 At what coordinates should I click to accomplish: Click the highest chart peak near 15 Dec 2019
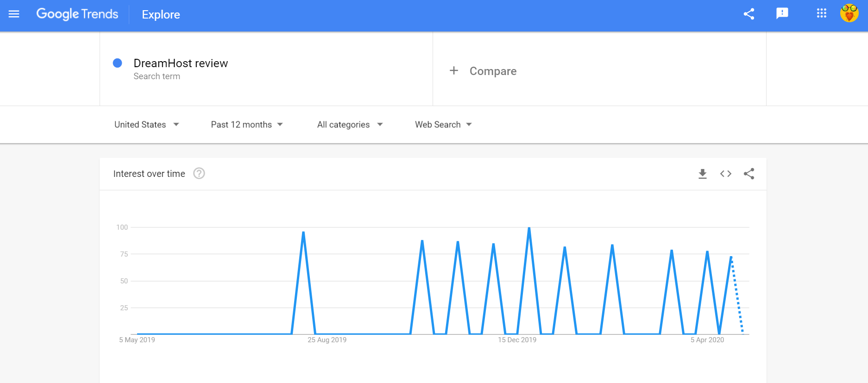(529, 228)
